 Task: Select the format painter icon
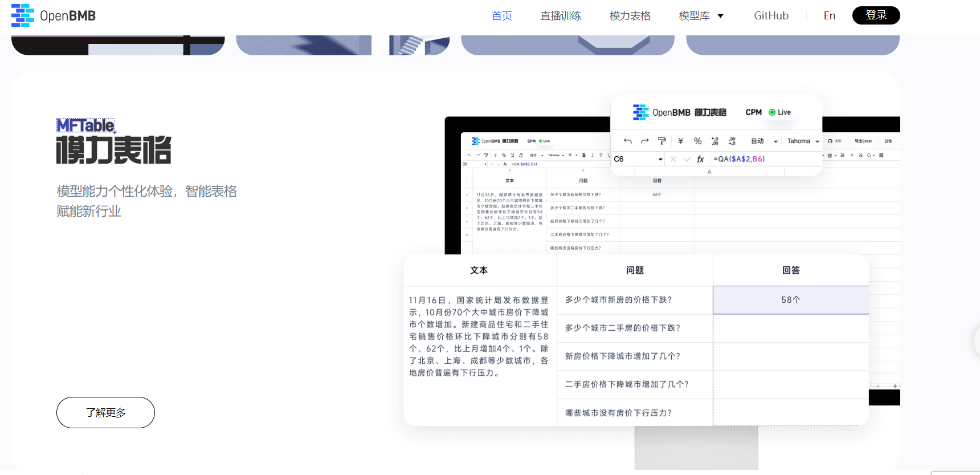(662, 141)
